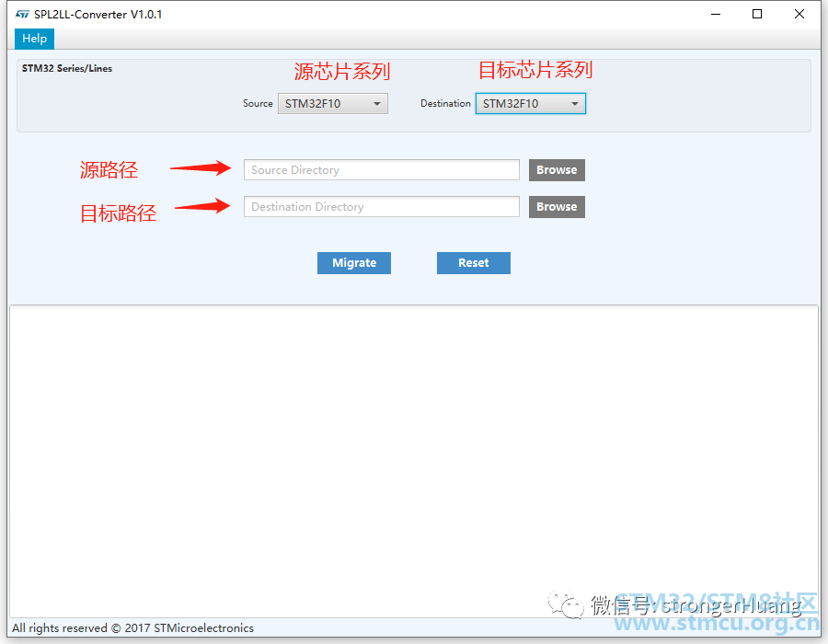
Task: Click the empty output log panel
Action: (414, 442)
